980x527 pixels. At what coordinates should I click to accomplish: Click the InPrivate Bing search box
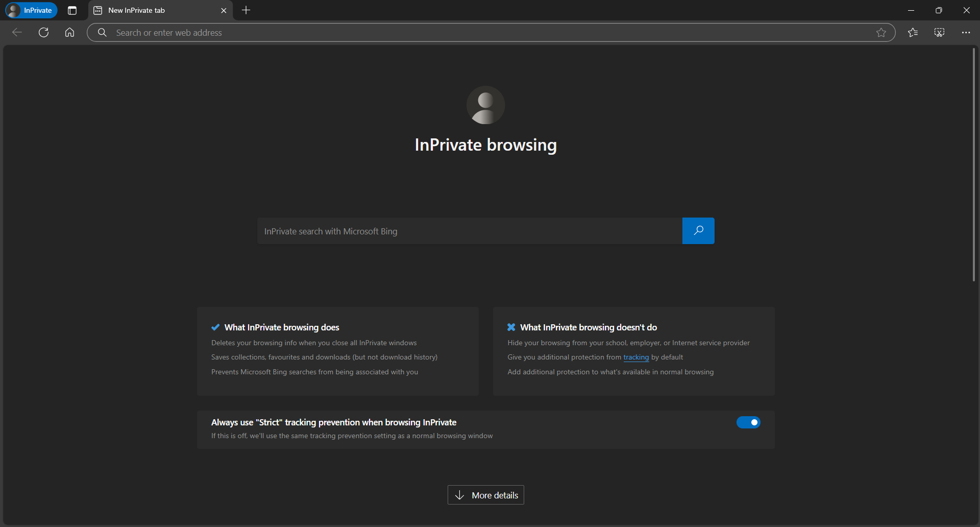470,231
